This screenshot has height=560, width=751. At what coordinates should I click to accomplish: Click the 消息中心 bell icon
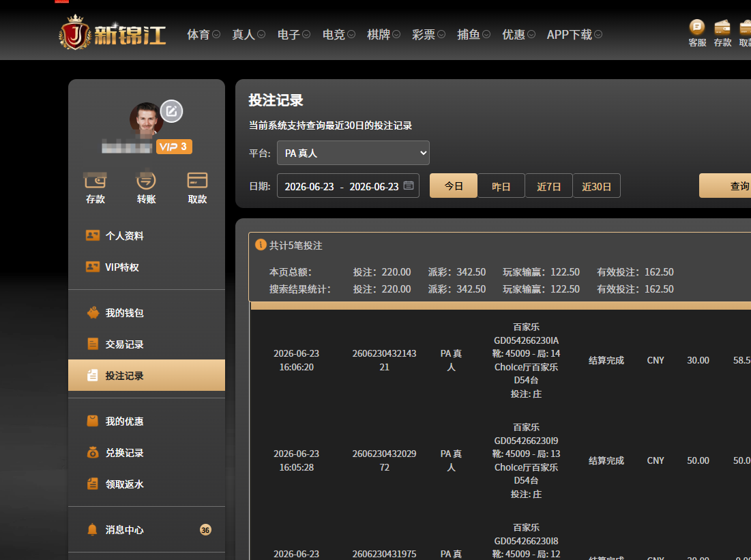pyautogui.click(x=93, y=530)
